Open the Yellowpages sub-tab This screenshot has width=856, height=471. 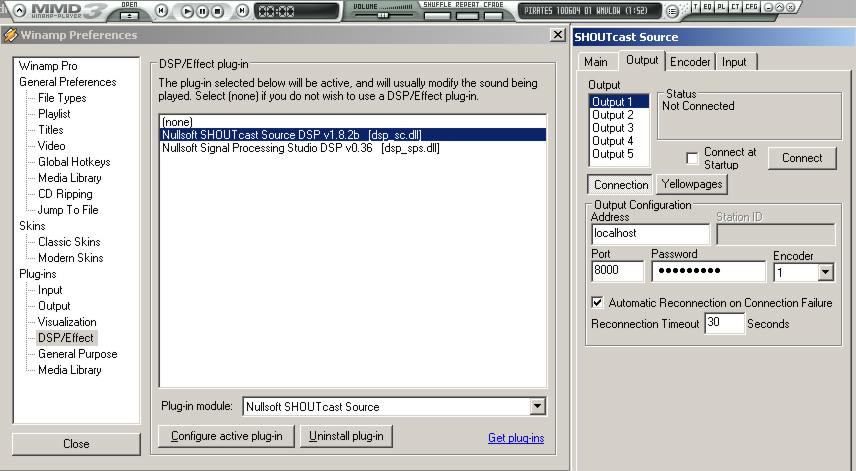tap(692, 184)
